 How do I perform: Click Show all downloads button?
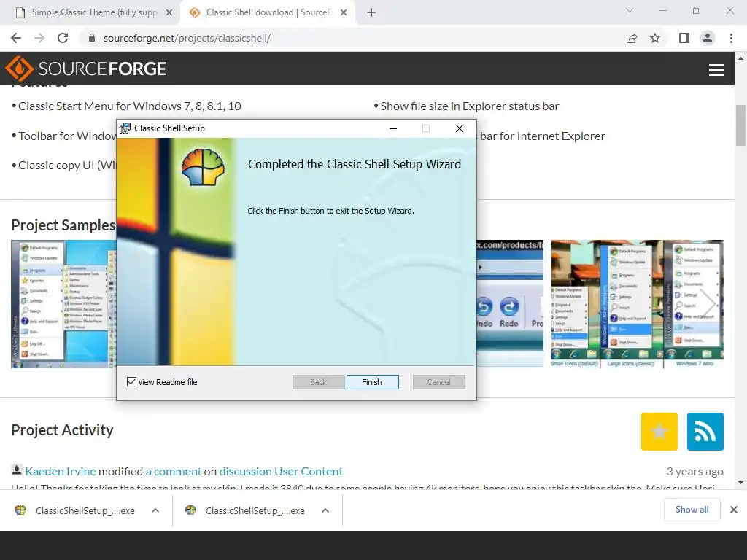click(692, 510)
